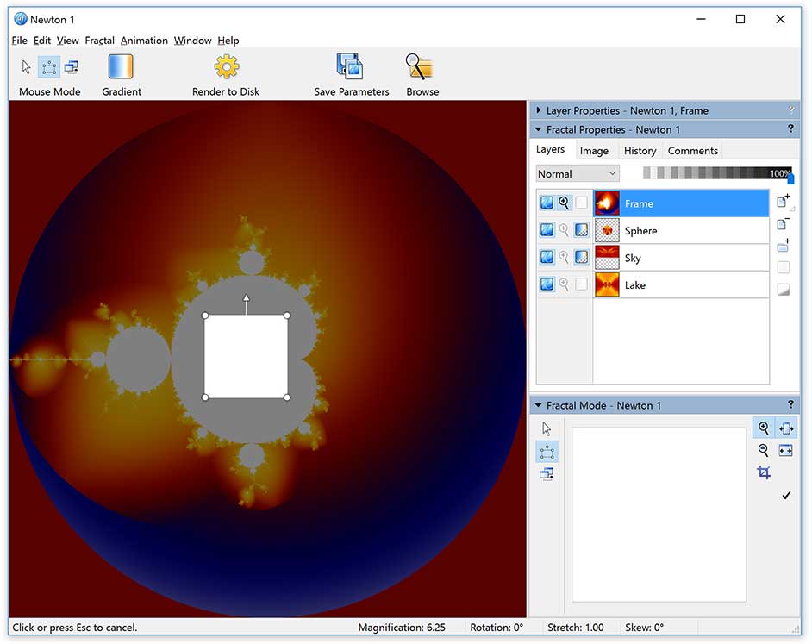Image resolution: width=812 pixels, height=644 pixels.
Task: Select arrow pointer in Fractal Mode panel
Action: pos(547,429)
